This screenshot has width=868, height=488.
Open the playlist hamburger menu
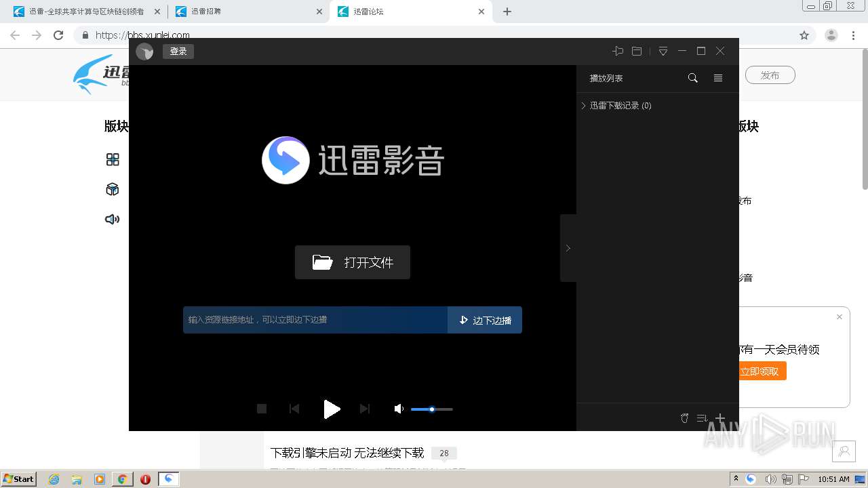[x=718, y=78]
